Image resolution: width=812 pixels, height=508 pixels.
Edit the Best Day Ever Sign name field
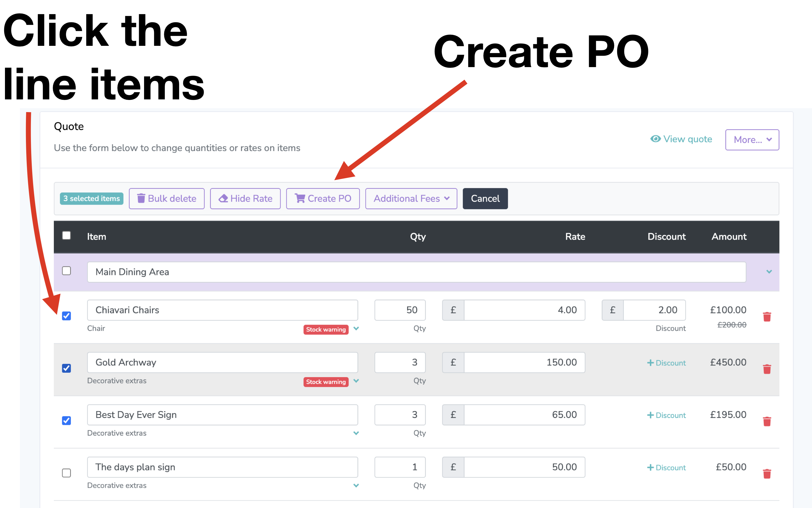coord(222,415)
